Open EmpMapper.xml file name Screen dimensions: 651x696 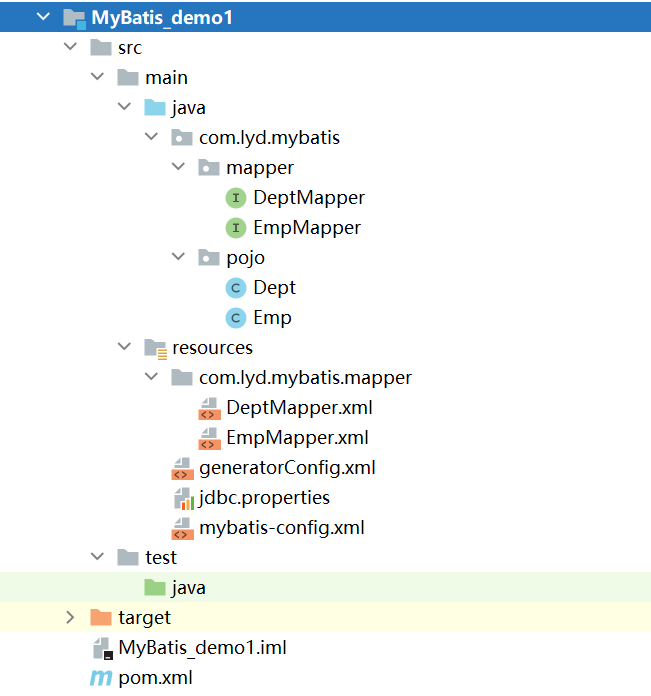pyautogui.click(x=297, y=438)
